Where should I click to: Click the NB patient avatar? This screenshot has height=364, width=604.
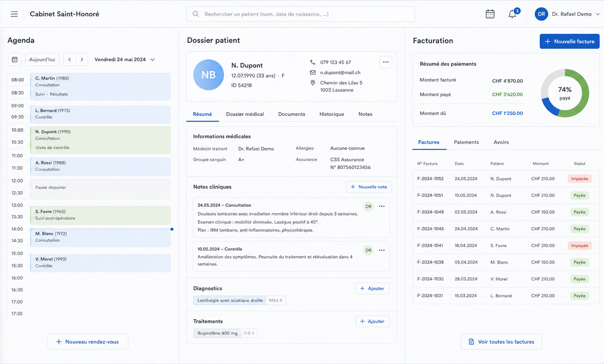(209, 75)
